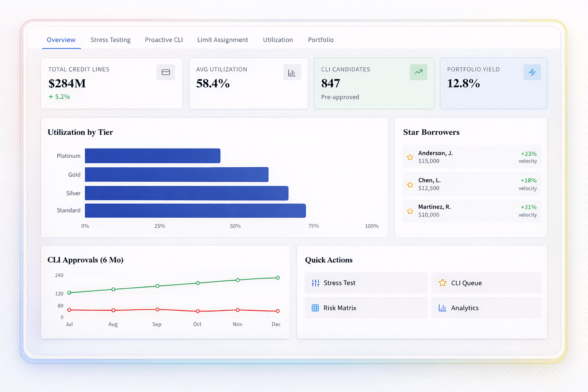Click the lightning bolt icon in Portfolio Yield
Image resolution: width=588 pixels, height=392 pixels.
tap(532, 72)
